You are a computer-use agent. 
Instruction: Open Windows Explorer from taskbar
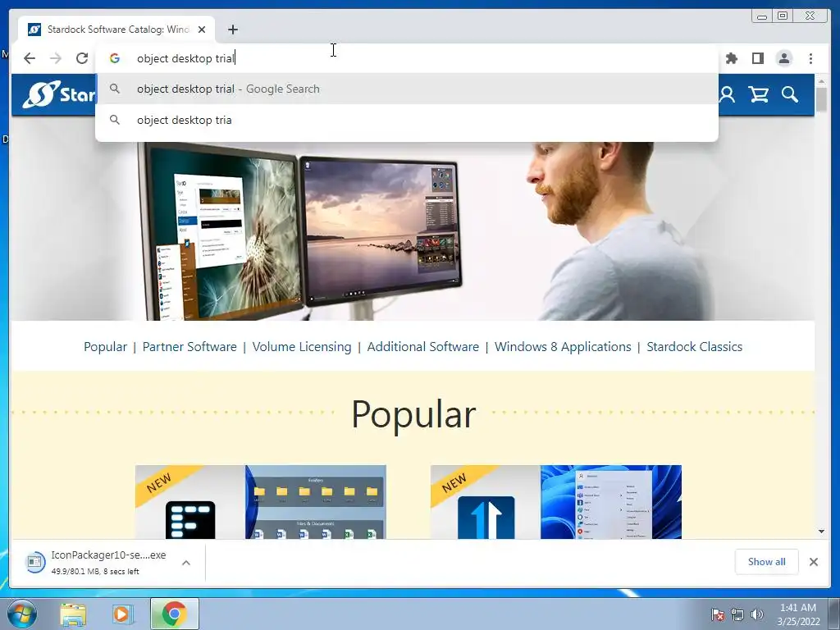tap(73, 614)
